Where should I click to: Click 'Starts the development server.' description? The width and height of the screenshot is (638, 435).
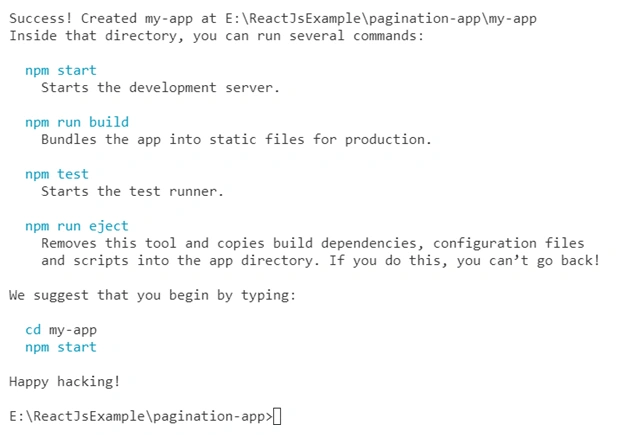coord(160,87)
